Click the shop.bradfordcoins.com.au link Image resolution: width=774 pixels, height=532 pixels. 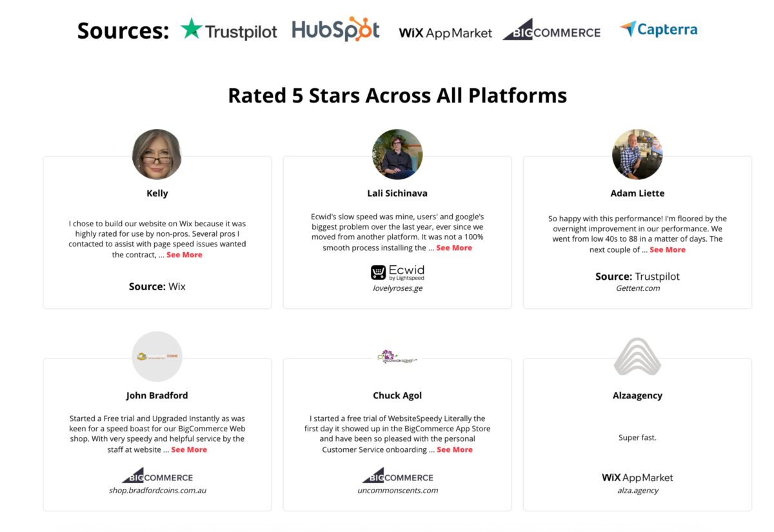pos(157,490)
